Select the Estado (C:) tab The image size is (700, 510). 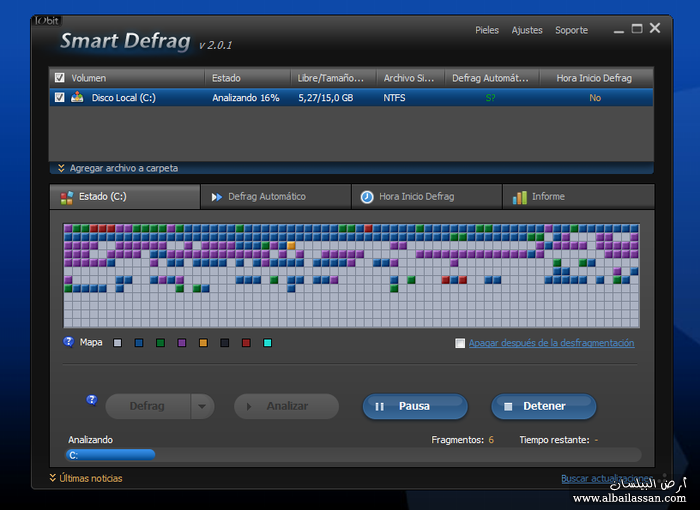[x=125, y=196]
